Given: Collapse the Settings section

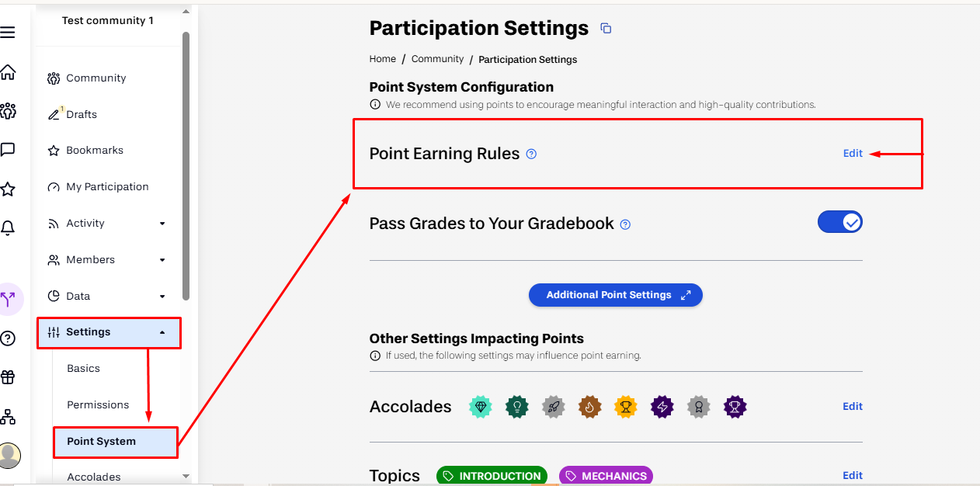Looking at the screenshot, I should [x=109, y=332].
